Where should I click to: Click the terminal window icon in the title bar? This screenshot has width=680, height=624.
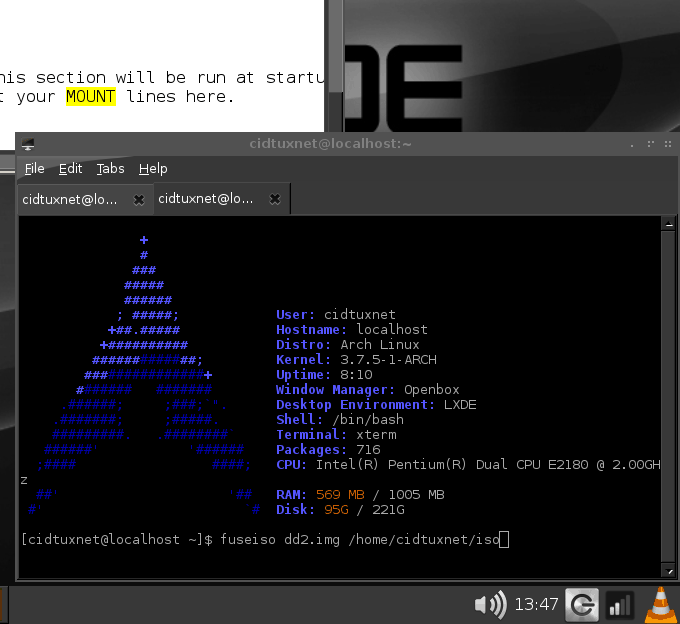pos(28,144)
